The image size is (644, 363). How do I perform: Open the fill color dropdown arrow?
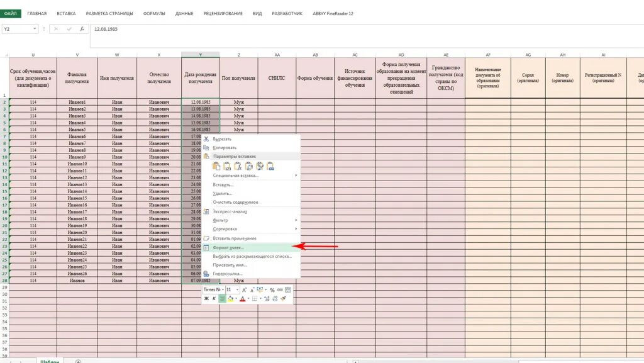(x=236, y=299)
